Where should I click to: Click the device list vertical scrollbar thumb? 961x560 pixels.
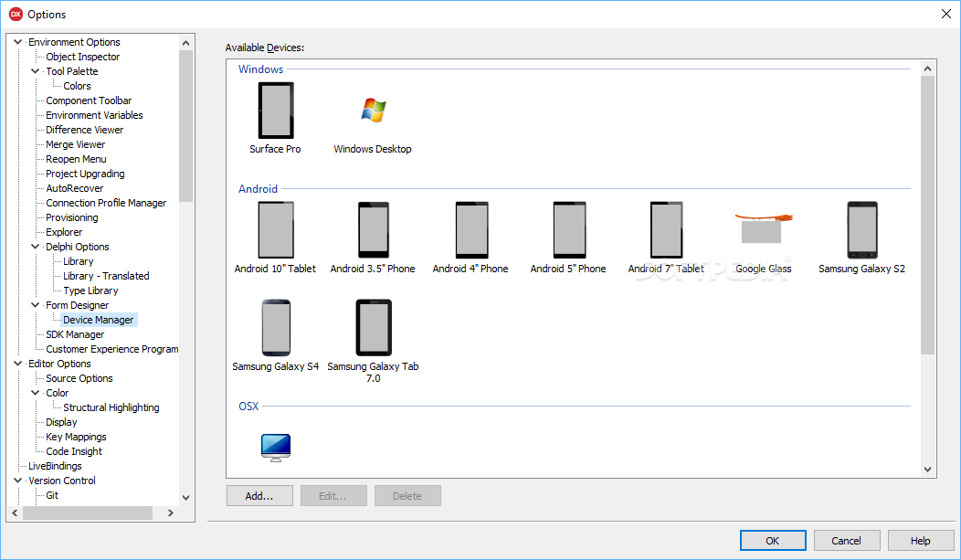(x=927, y=215)
